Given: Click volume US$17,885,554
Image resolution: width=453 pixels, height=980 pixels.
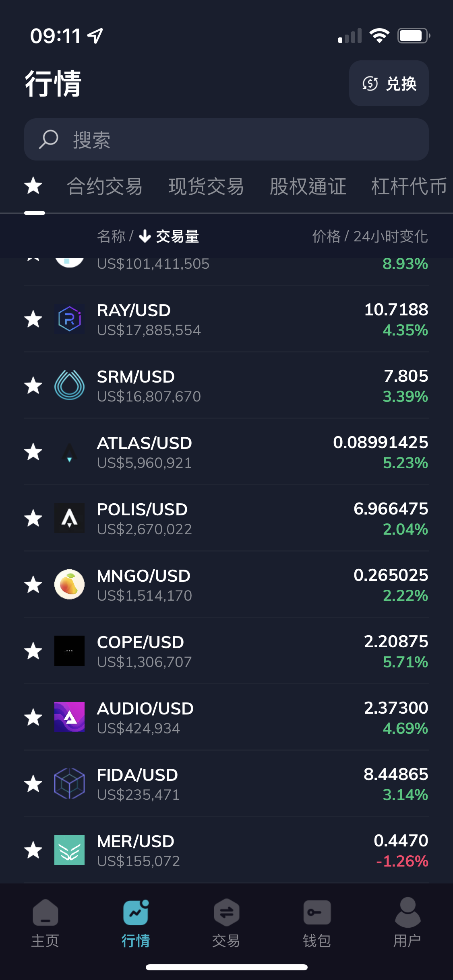Looking at the screenshot, I should (x=149, y=330).
